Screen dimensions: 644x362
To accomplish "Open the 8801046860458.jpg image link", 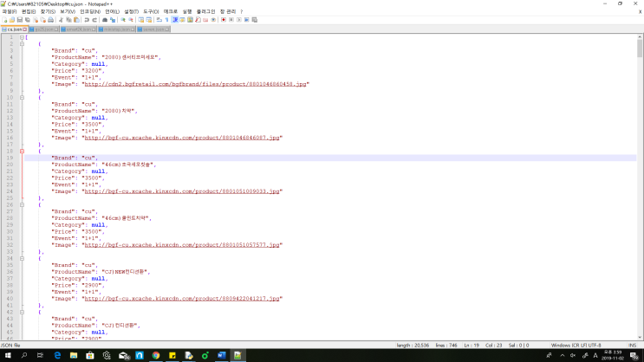I will tap(195, 84).
